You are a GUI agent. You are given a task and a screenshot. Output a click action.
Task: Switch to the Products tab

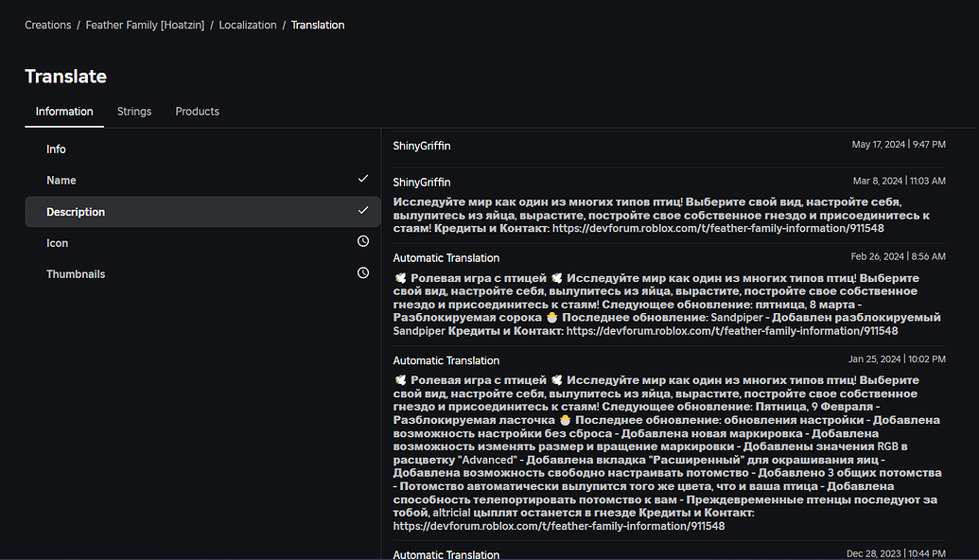coord(197,111)
